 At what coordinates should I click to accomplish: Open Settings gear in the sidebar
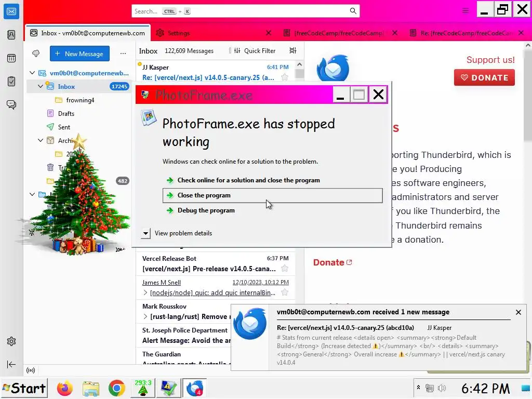coord(11,341)
